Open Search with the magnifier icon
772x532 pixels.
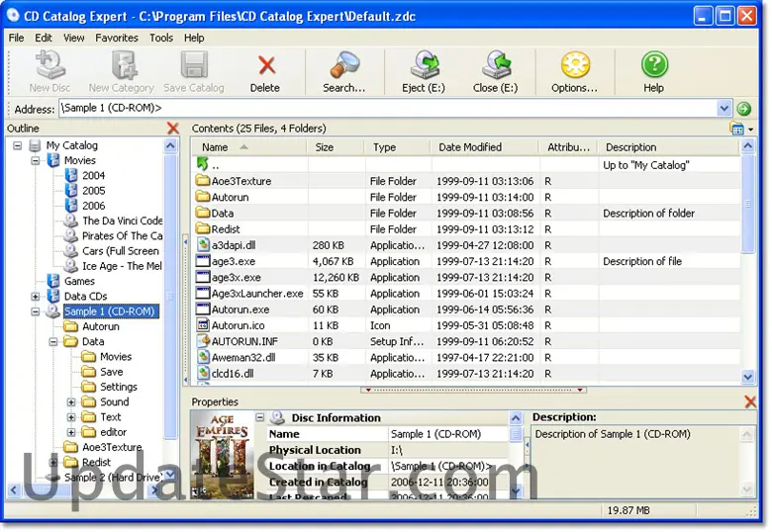(x=344, y=65)
